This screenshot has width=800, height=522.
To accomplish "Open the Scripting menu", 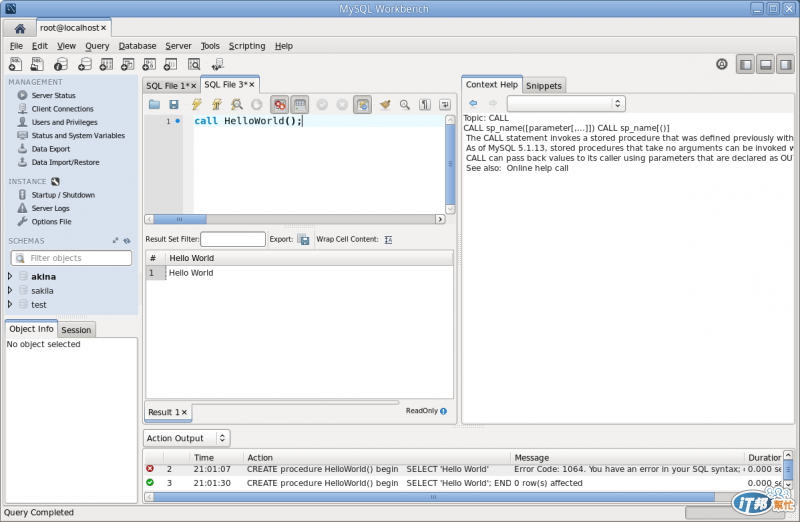I will tap(247, 46).
